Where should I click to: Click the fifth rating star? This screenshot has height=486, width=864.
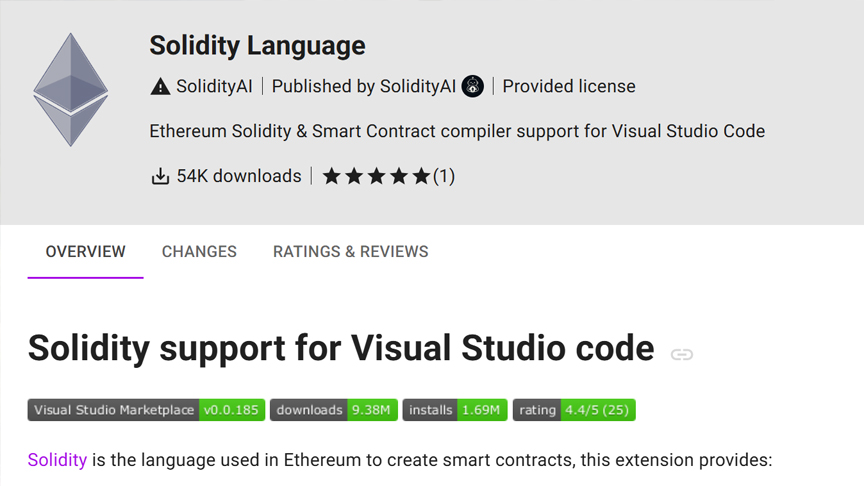(421, 176)
